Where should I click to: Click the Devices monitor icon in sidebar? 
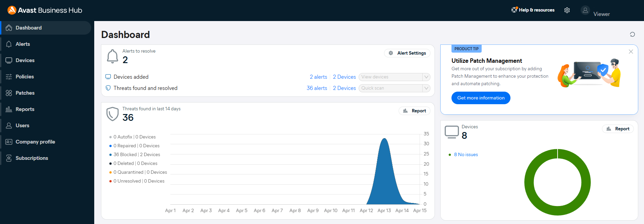[x=9, y=60]
